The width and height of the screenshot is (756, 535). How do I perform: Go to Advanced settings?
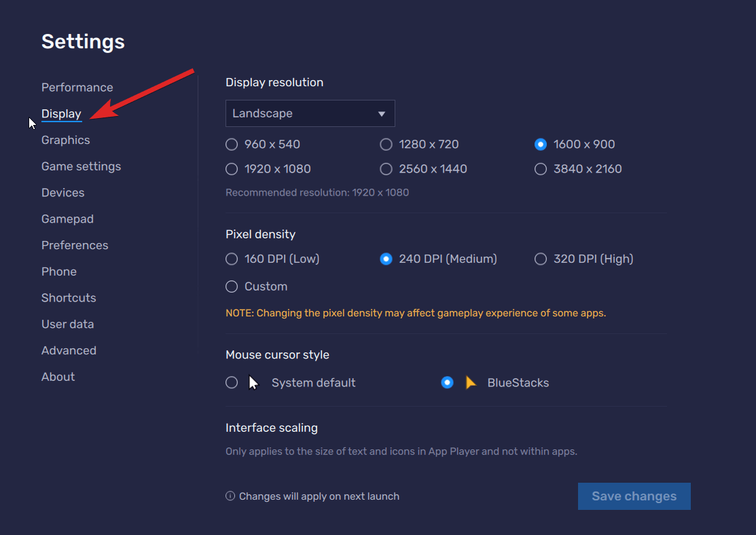pos(69,350)
